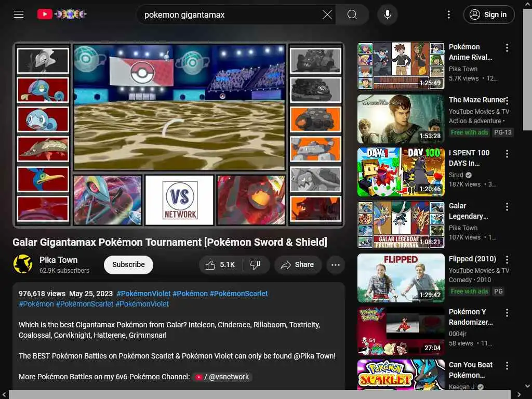
Task: Open options for Pokémon Y Randomizer video
Action: coord(507,312)
